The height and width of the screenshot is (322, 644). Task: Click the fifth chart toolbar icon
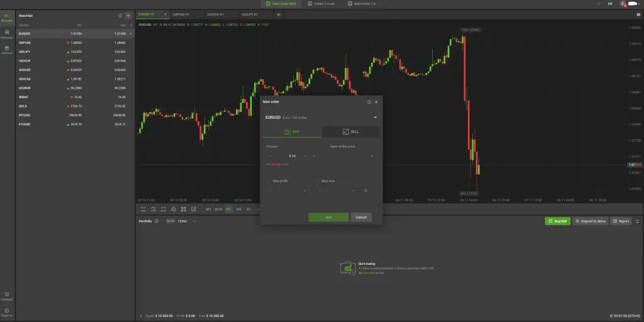183,209
